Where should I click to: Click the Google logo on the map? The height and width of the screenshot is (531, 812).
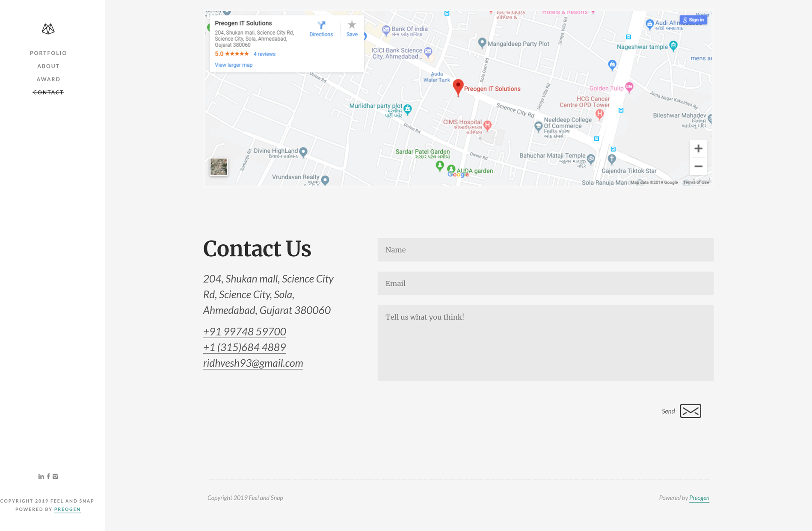458,174
